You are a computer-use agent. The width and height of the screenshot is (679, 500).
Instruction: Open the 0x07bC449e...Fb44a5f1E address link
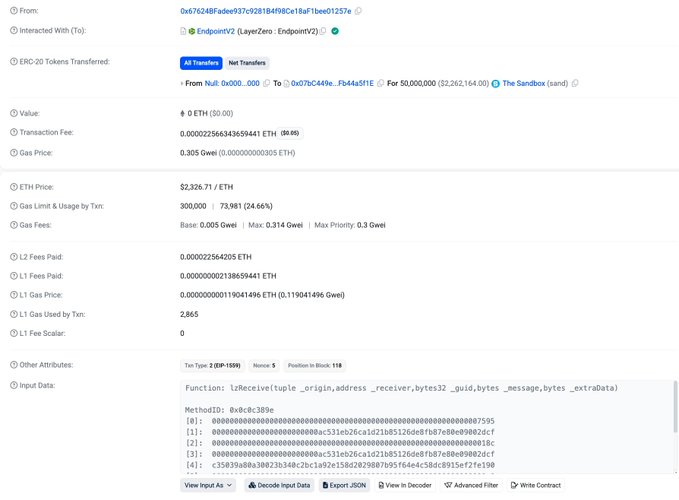point(332,83)
